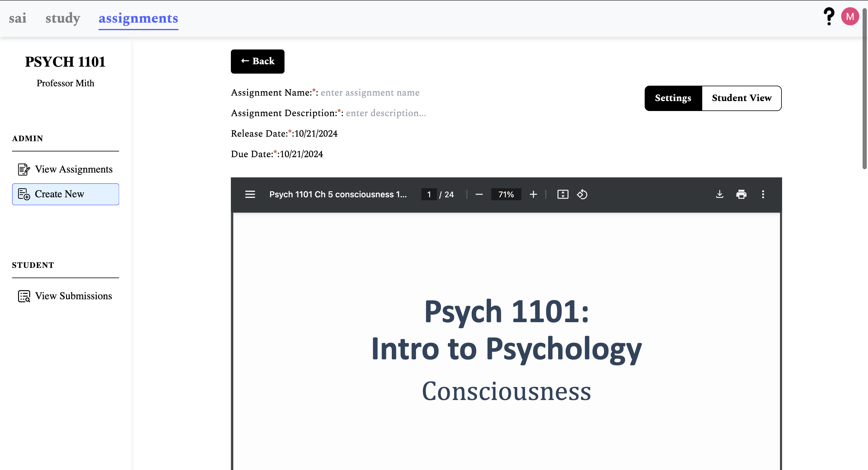Rotate the PDF counterclockwise
868x470 pixels.
582,195
